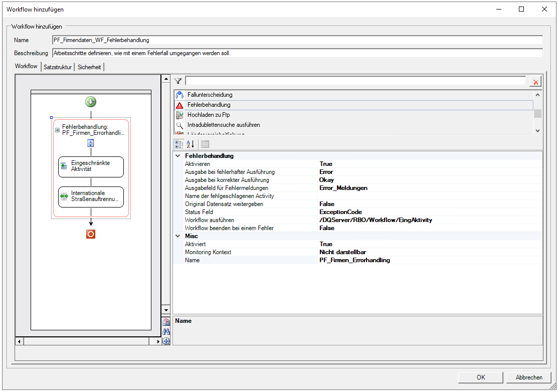
Task: Click the Eingeschränkte Aktivität node icon
Action: coord(64,166)
